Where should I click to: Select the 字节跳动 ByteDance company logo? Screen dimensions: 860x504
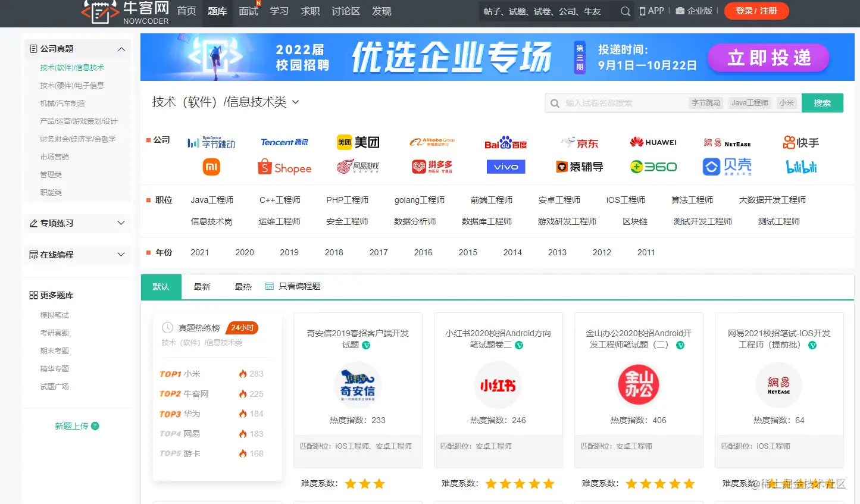(x=211, y=142)
